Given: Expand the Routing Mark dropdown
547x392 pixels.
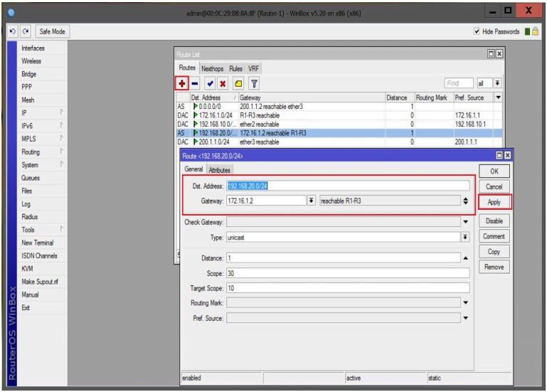Looking at the screenshot, I should click(465, 303).
